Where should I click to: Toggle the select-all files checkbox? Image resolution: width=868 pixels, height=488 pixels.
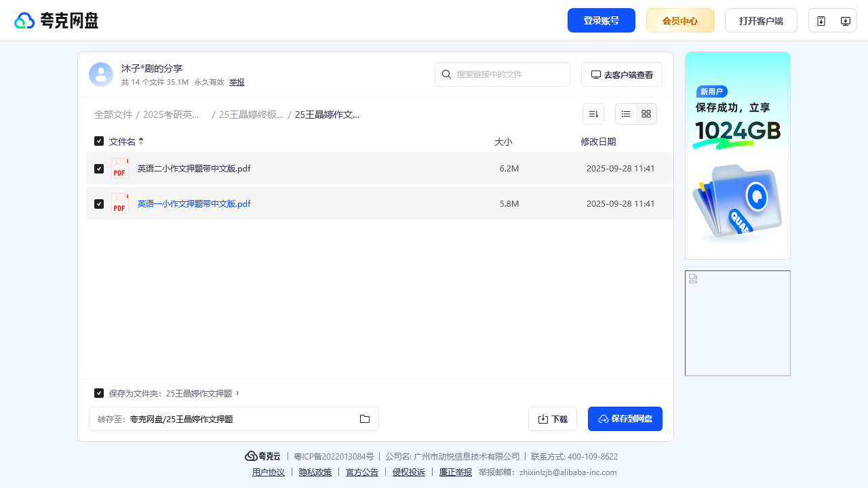pyautogui.click(x=99, y=141)
